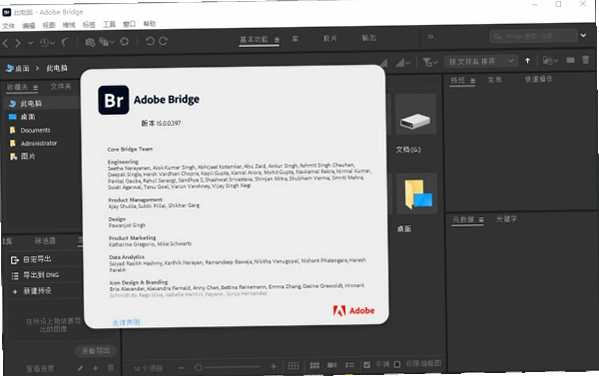Click the 开始导出 button
Screen dimensions: 599x376
point(96,351)
